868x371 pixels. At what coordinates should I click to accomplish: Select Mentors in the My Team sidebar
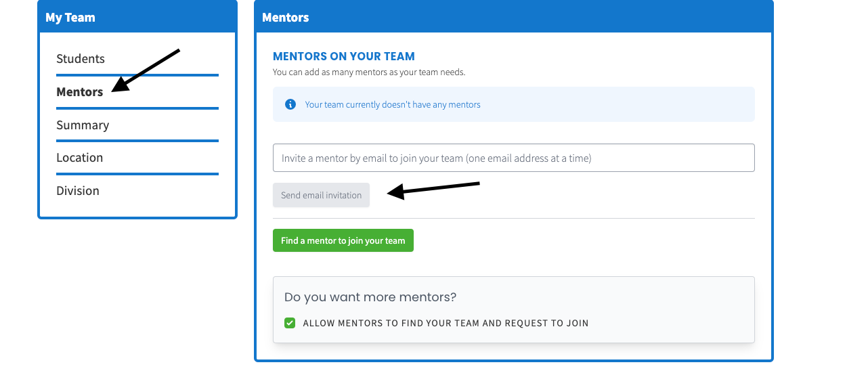[80, 92]
